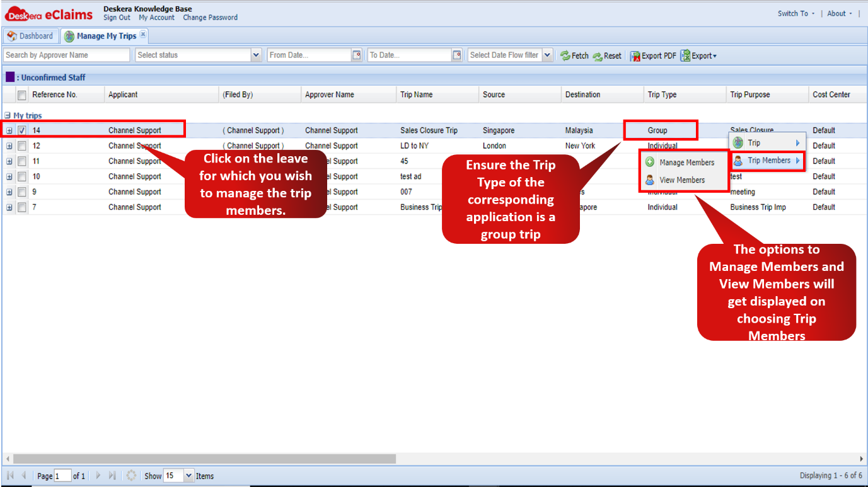Click the Sales Closure Trip name cell
868x487 pixels.
click(x=429, y=130)
